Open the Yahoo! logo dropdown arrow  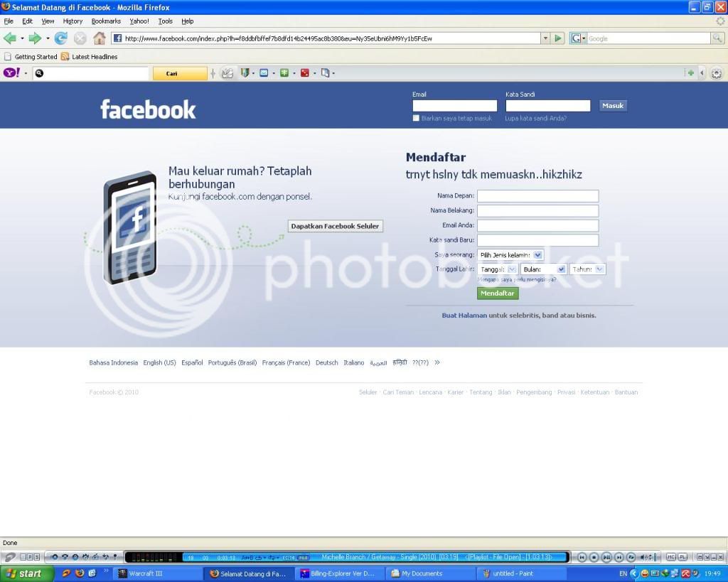coord(26,73)
